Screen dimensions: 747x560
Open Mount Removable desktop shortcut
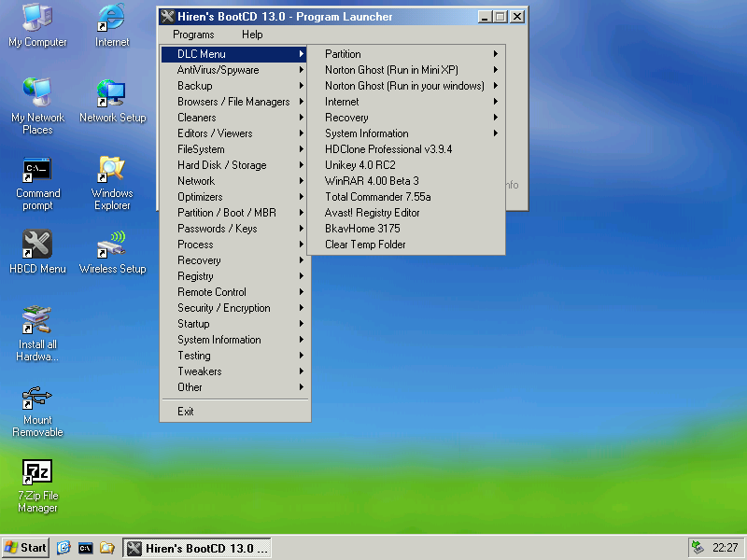(37, 412)
